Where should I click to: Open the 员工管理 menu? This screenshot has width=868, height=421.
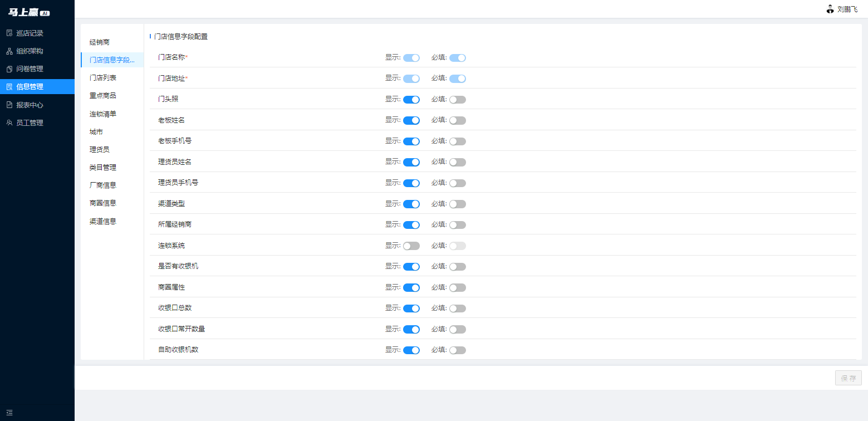point(37,123)
